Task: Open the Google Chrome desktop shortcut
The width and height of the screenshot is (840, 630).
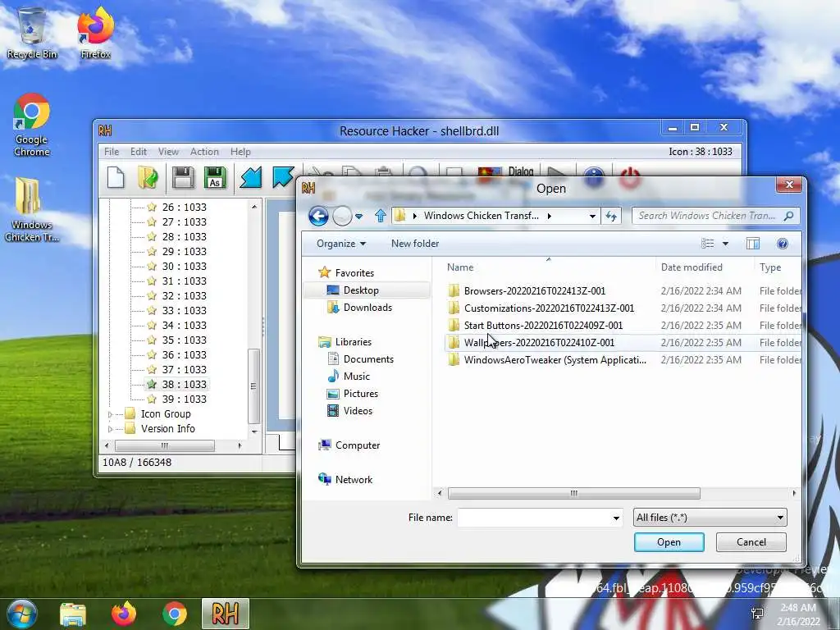Action: pyautogui.click(x=32, y=126)
